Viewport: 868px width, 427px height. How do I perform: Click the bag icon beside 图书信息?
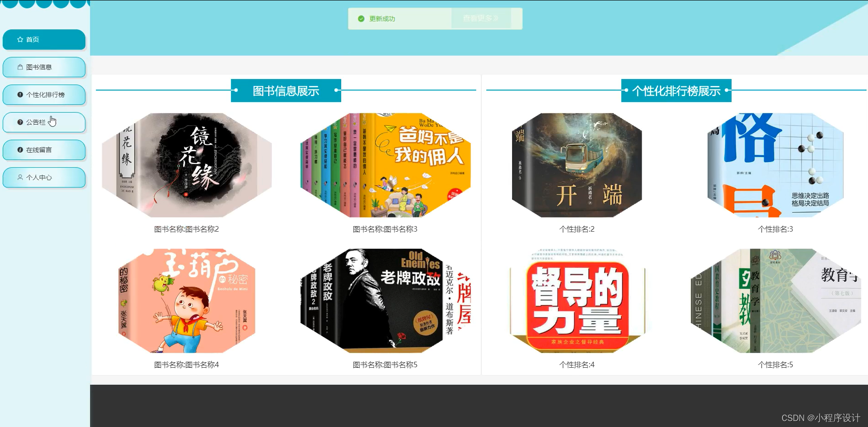[20, 67]
